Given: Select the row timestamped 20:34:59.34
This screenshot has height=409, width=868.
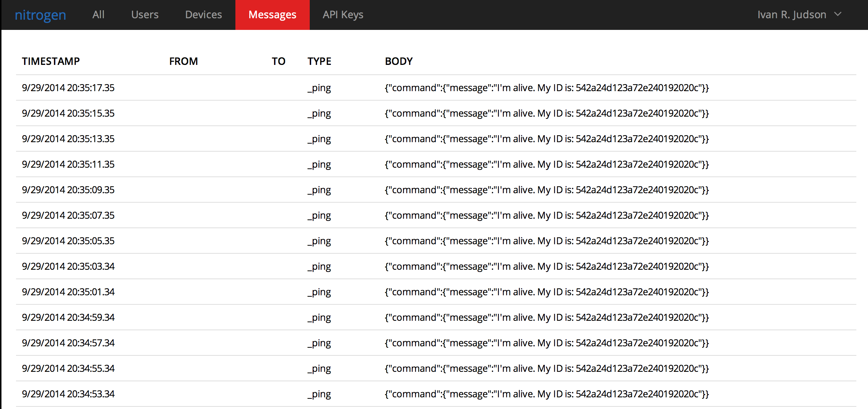Looking at the screenshot, I should tap(68, 318).
